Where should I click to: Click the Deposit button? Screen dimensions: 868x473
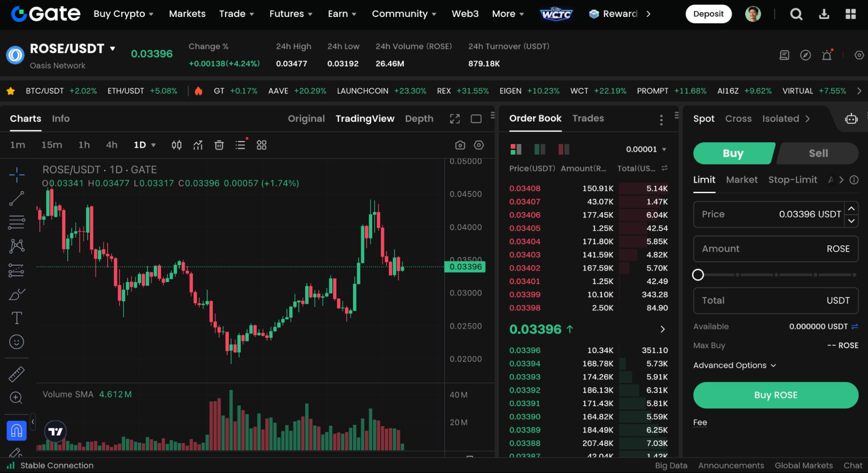pos(708,14)
